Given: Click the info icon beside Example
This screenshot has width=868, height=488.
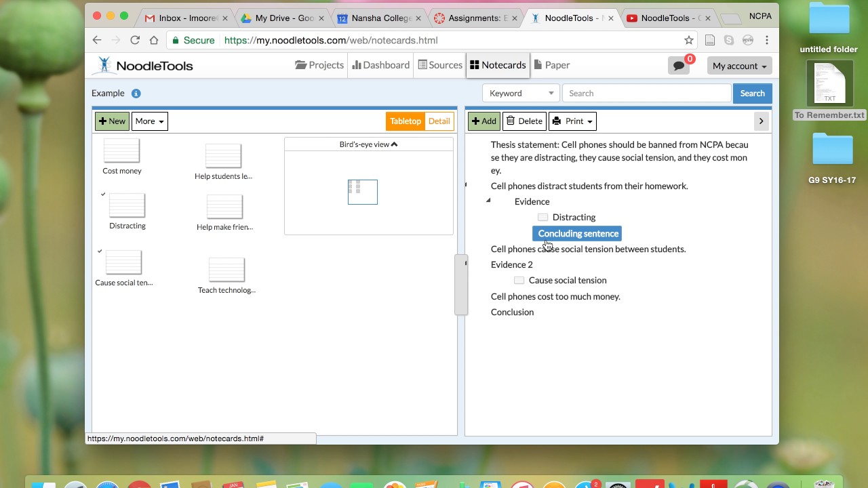Looking at the screenshot, I should tap(136, 94).
